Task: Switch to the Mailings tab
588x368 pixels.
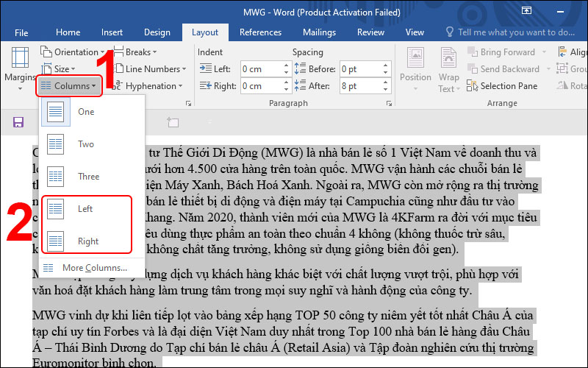Action: click(x=319, y=32)
